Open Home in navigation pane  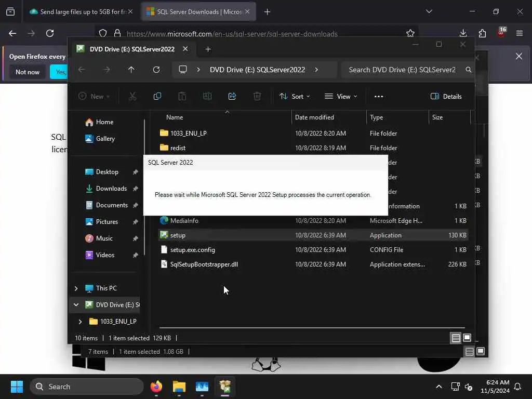104,122
